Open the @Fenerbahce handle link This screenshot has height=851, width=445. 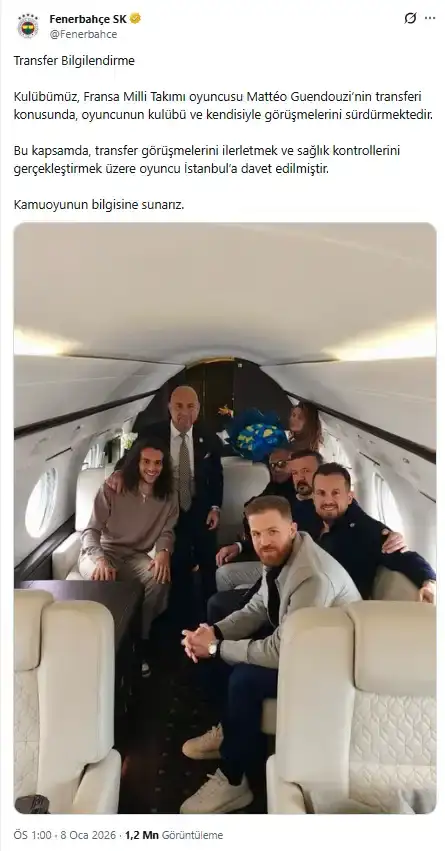tap(83, 34)
